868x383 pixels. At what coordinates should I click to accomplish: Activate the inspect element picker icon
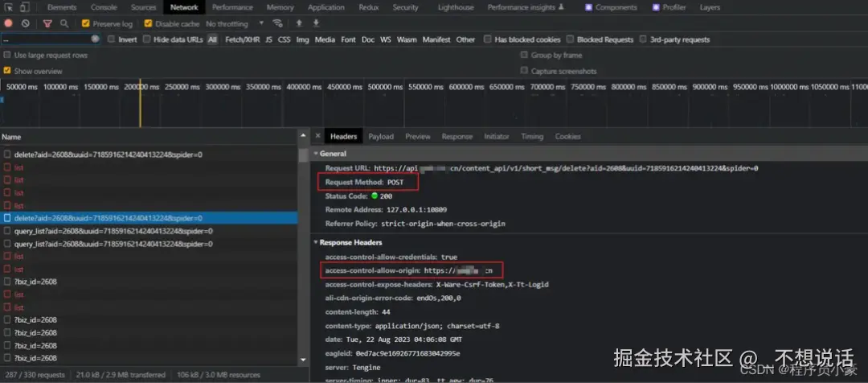9,8
